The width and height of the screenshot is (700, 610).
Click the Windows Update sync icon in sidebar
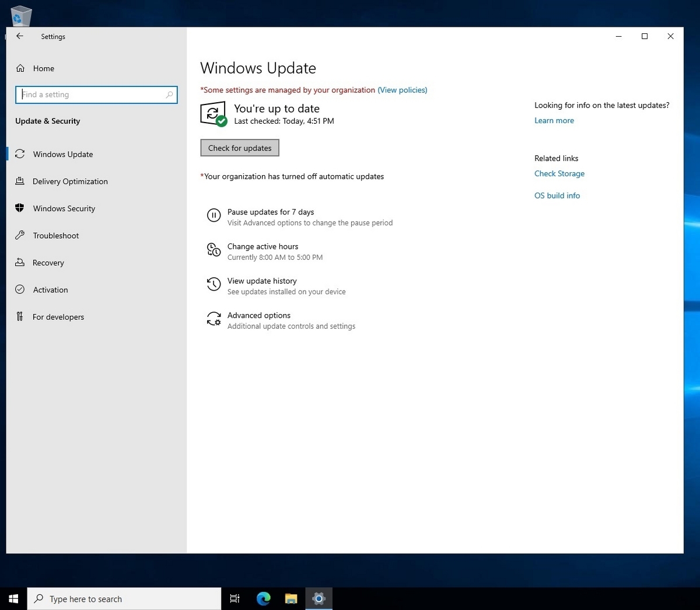coord(20,154)
